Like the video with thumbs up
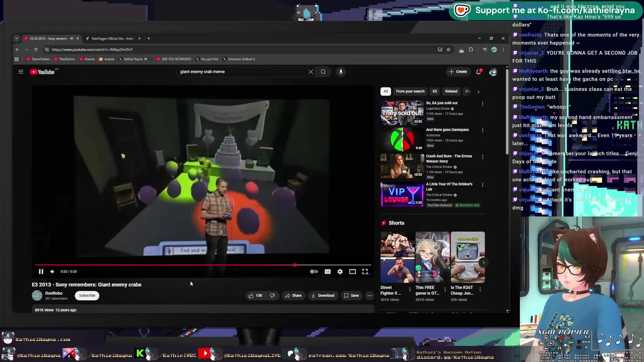 (255, 296)
